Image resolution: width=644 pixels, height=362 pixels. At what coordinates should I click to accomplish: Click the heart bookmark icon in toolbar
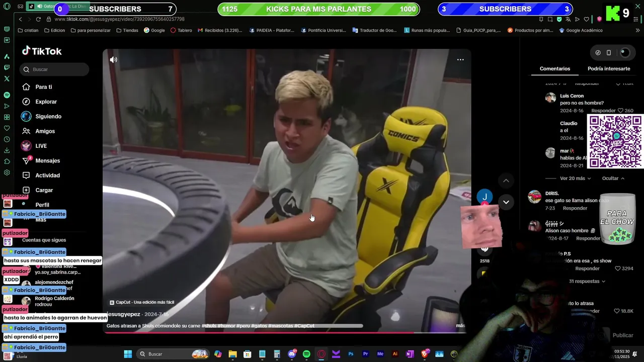click(586, 19)
